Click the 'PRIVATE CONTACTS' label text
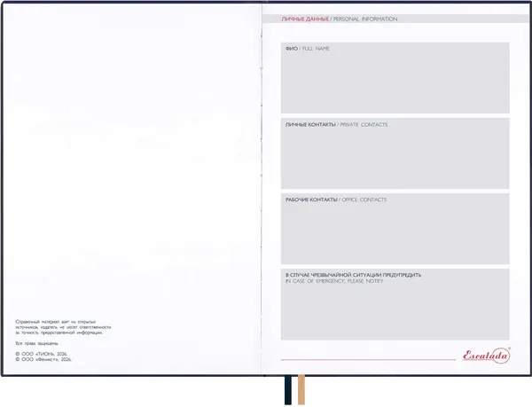 [364, 124]
